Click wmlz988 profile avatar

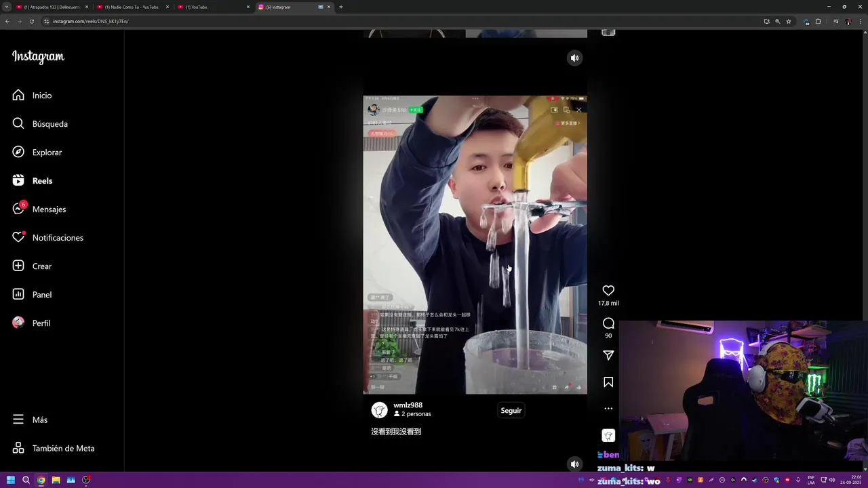(379, 410)
